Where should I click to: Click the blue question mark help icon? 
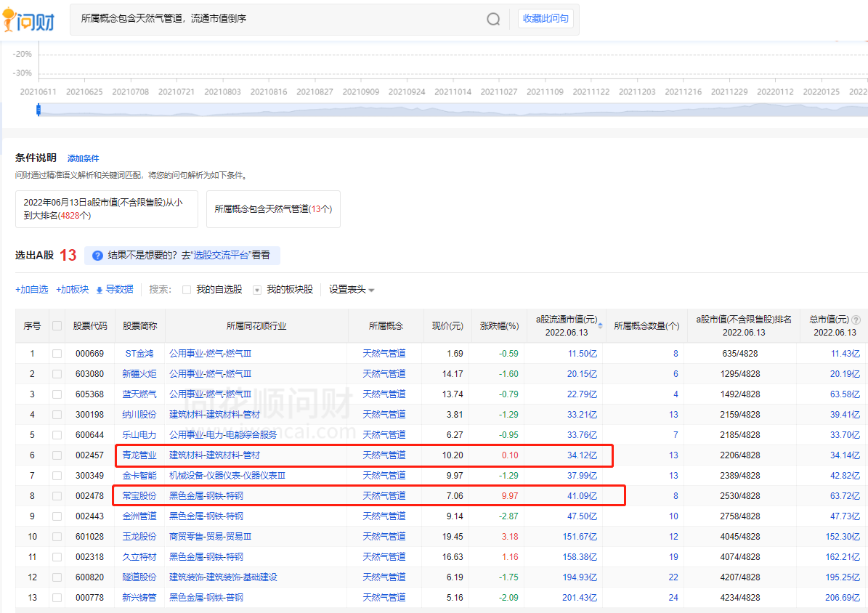point(97,255)
